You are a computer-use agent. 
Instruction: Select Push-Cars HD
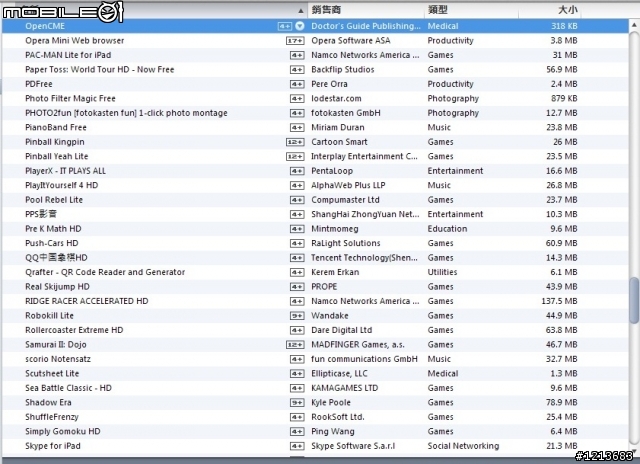click(315, 243)
